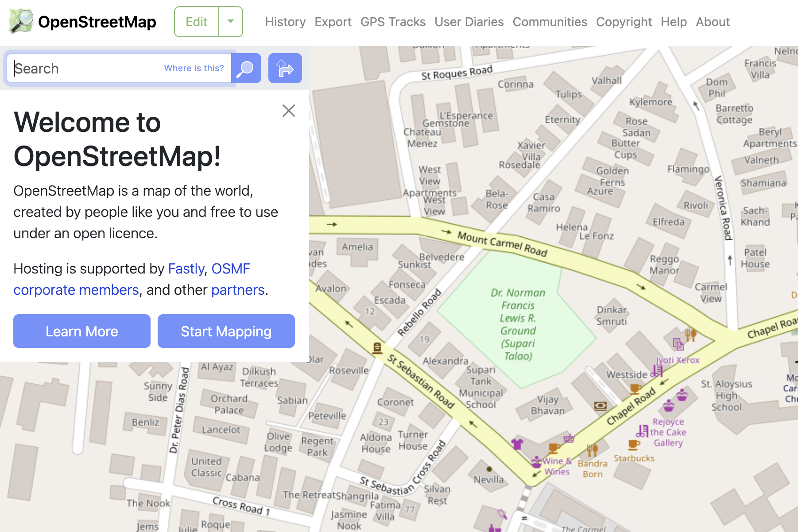Click the bank money icon near Chapel Road
The image size is (798, 532).
(x=600, y=405)
